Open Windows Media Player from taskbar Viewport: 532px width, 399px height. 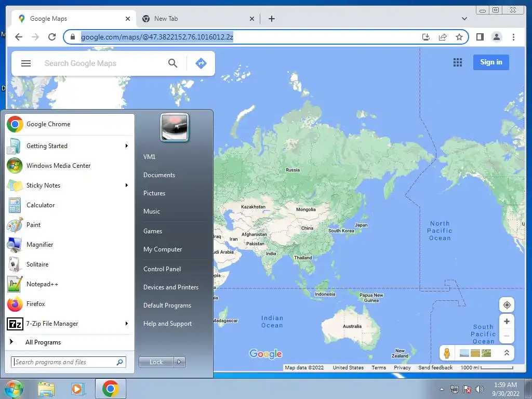pos(78,389)
